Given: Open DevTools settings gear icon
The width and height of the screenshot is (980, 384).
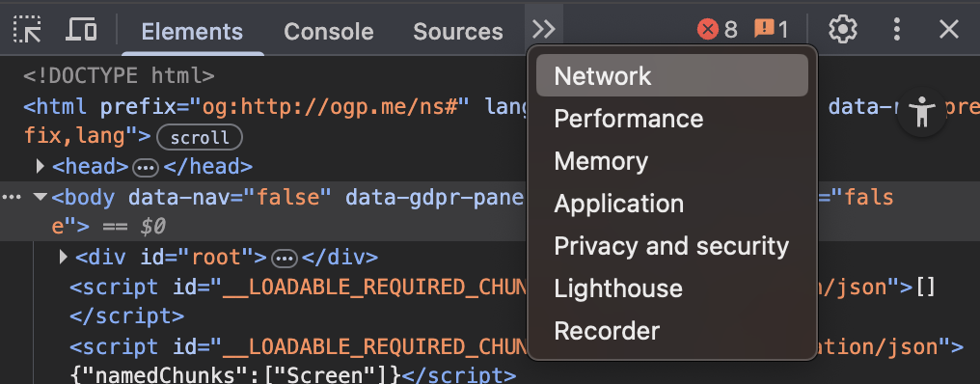Looking at the screenshot, I should click(842, 29).
